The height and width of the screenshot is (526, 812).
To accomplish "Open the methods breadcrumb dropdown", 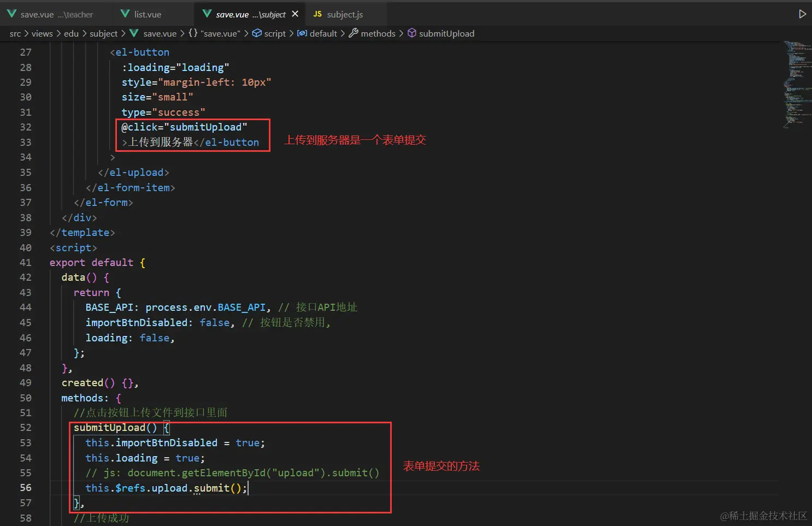I will (378, 34).
